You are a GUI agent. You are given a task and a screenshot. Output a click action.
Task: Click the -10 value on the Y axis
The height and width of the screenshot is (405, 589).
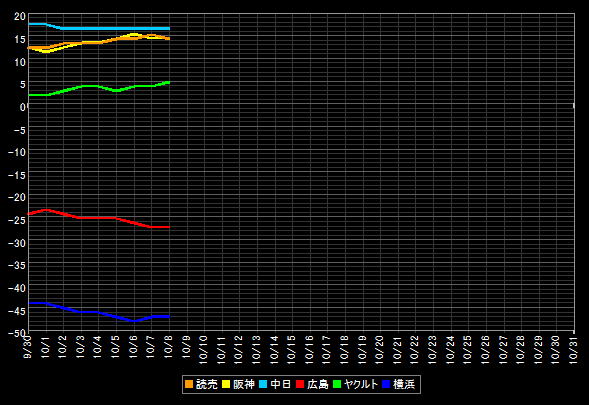17,153
